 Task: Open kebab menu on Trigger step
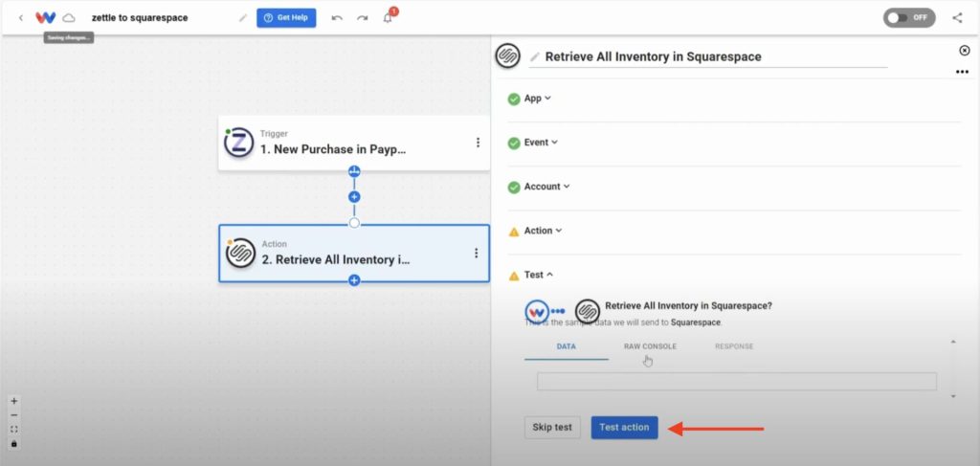coord(479,143)
